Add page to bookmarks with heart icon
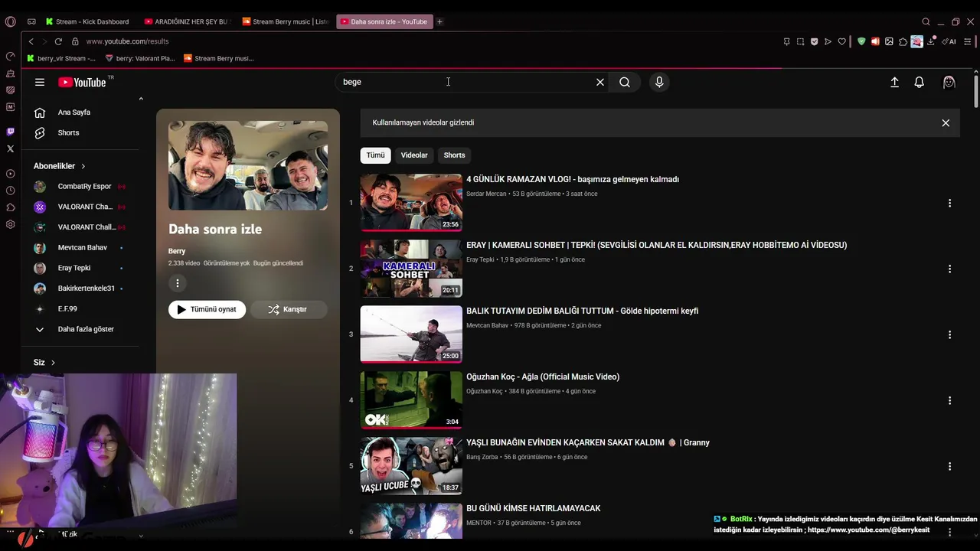980x551 pixels. (x=841, y=41)
